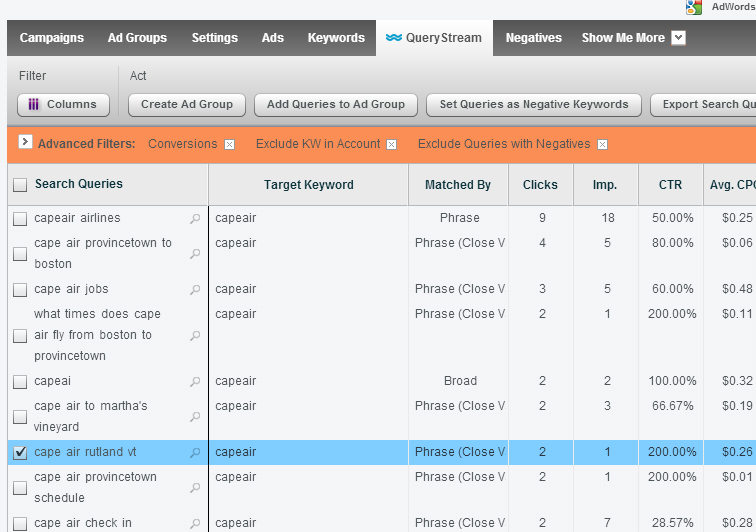756x532 pixels.
Task: Check the capeai query row
Action: click(20, 382)
